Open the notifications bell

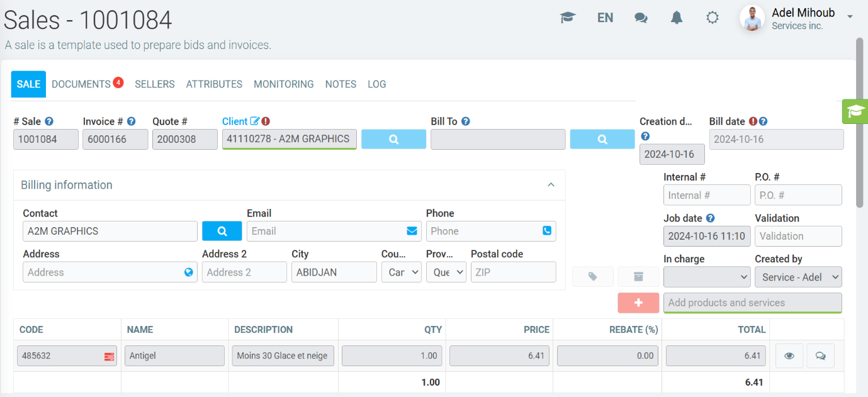(677, 18)
